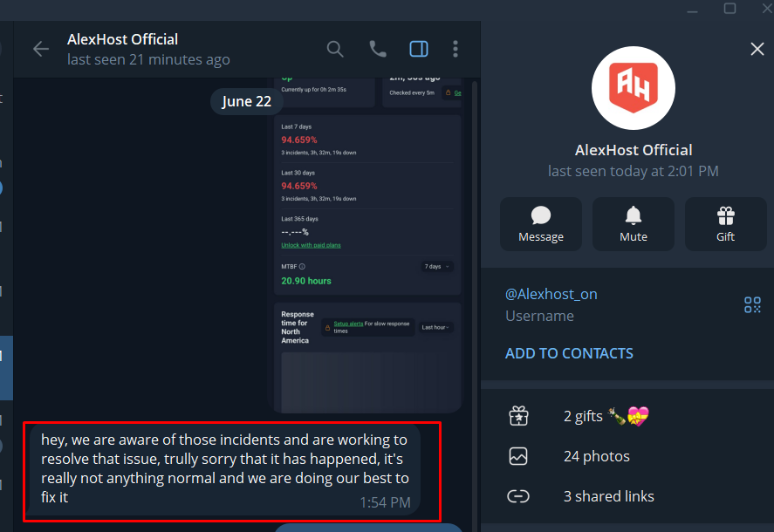Viewport: 774px width, 532px height.
Task: Toggle the right info sidebar panel
Action: (419, 49)
